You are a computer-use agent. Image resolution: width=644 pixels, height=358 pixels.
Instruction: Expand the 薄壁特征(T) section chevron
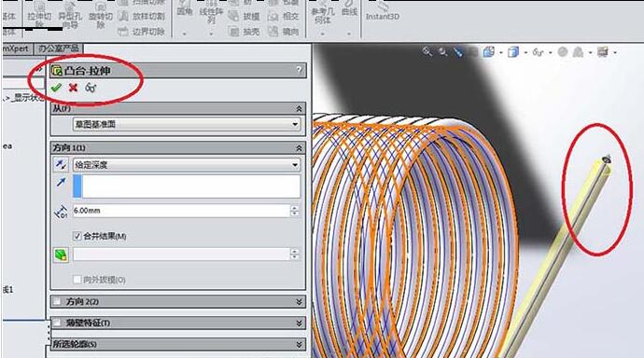click(x=299, y=324)
